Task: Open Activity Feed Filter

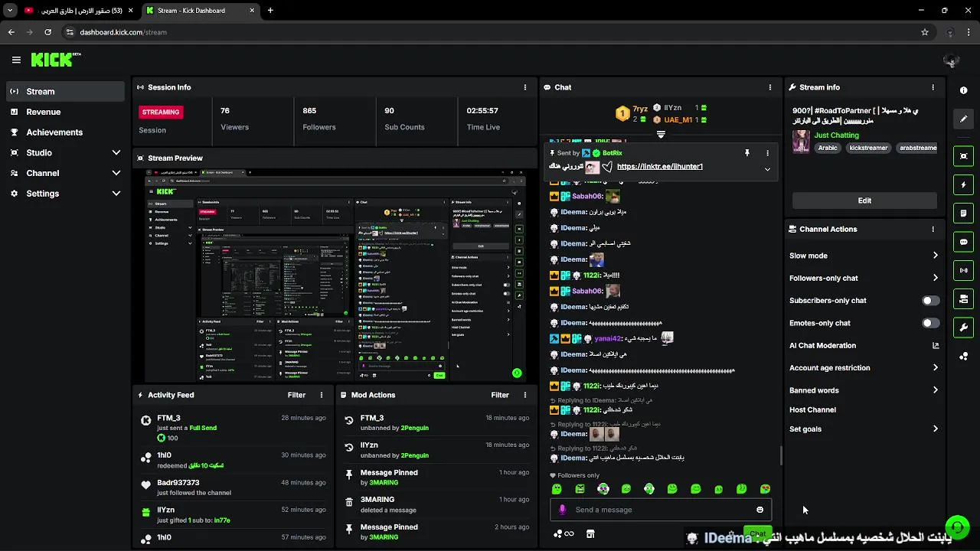Action: (296, 395)
